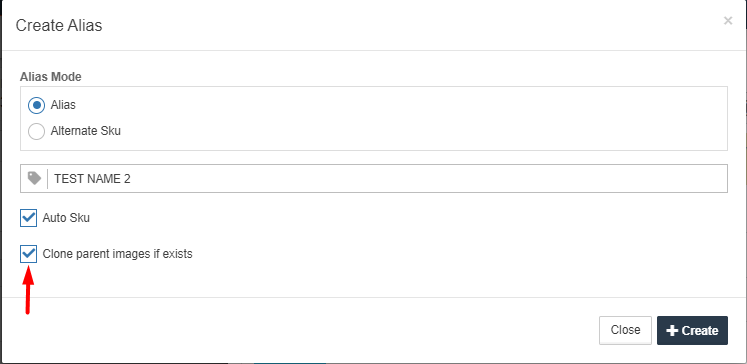747x364 pixels.
Task: Click the blue dot inside the Alias radio
Action: (x=37, y=105)
